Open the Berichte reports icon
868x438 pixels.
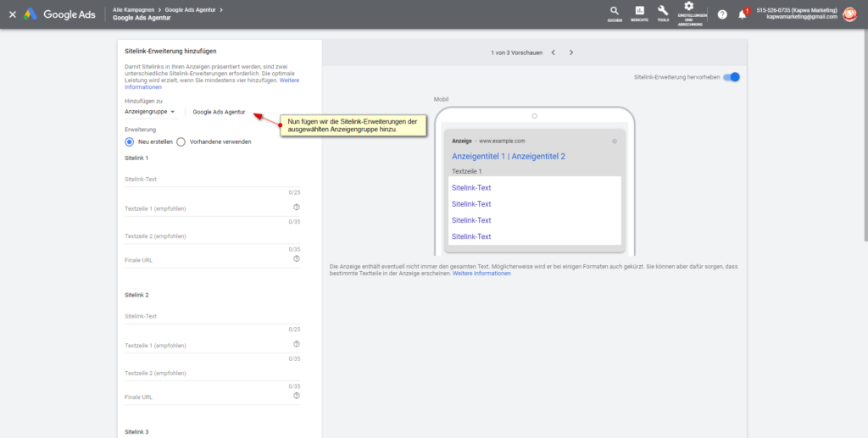pyautogui.click(x=639, y=11)
